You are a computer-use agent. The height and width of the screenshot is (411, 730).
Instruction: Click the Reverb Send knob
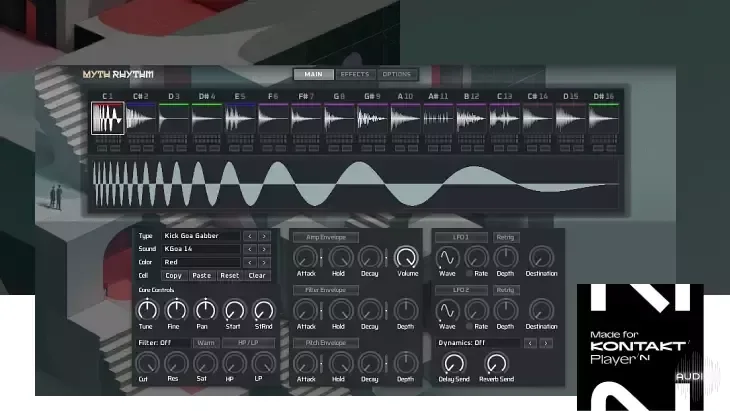[x=496, y=363]
